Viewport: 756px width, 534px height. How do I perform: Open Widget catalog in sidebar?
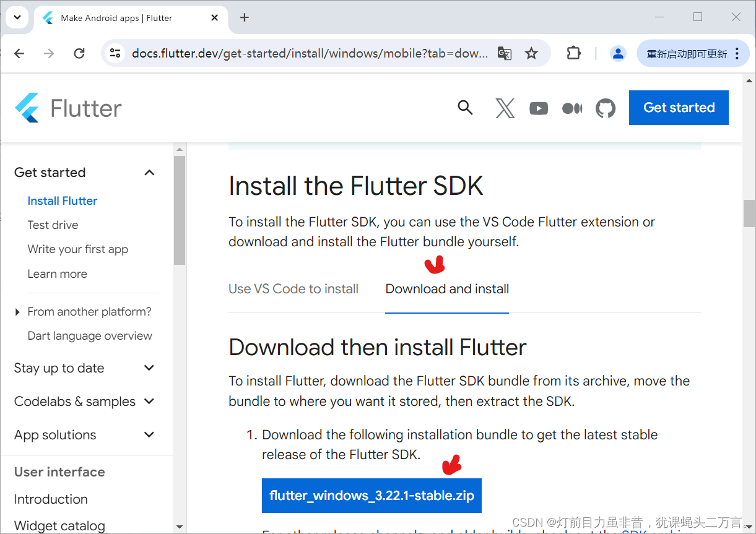point(59,526)
